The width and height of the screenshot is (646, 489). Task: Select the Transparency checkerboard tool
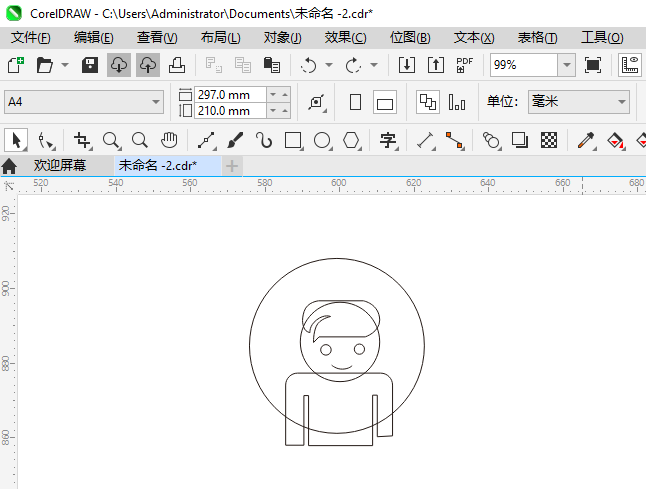coord(549,140)
